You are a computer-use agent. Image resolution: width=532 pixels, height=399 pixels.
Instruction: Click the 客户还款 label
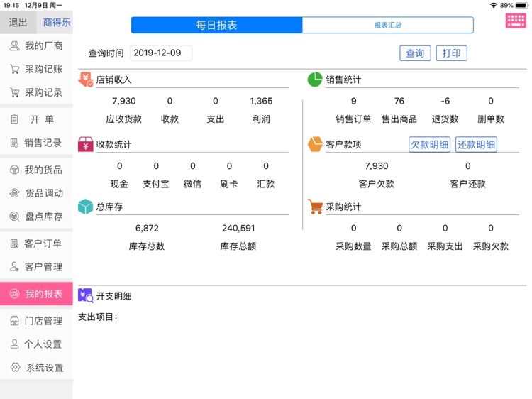tap(468, 184)
